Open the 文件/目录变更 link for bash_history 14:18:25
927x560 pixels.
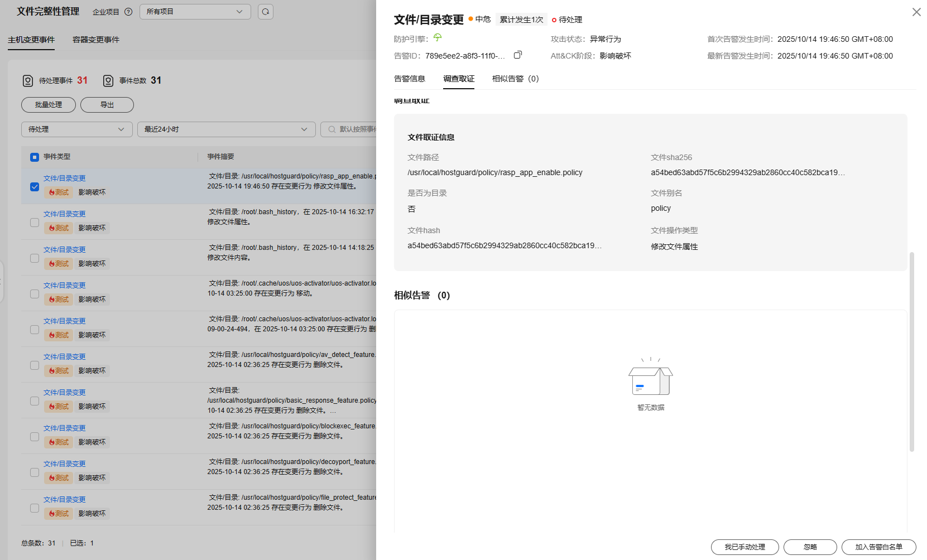pyautogui.click(x=65, y=250)
